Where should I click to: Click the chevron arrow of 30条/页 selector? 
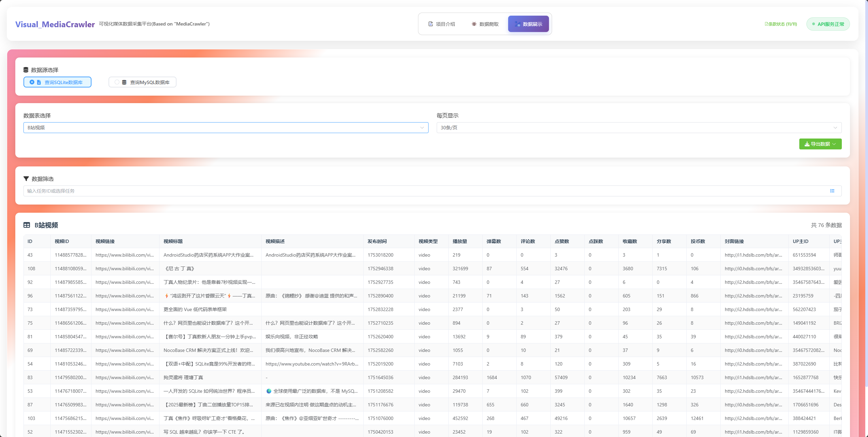[x=835, y=128]
